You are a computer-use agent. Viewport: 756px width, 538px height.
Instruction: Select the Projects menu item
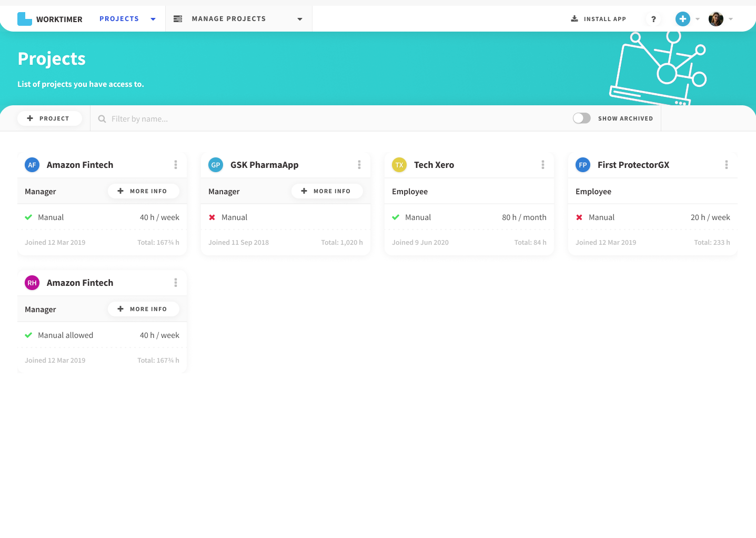tap(119, 19)
